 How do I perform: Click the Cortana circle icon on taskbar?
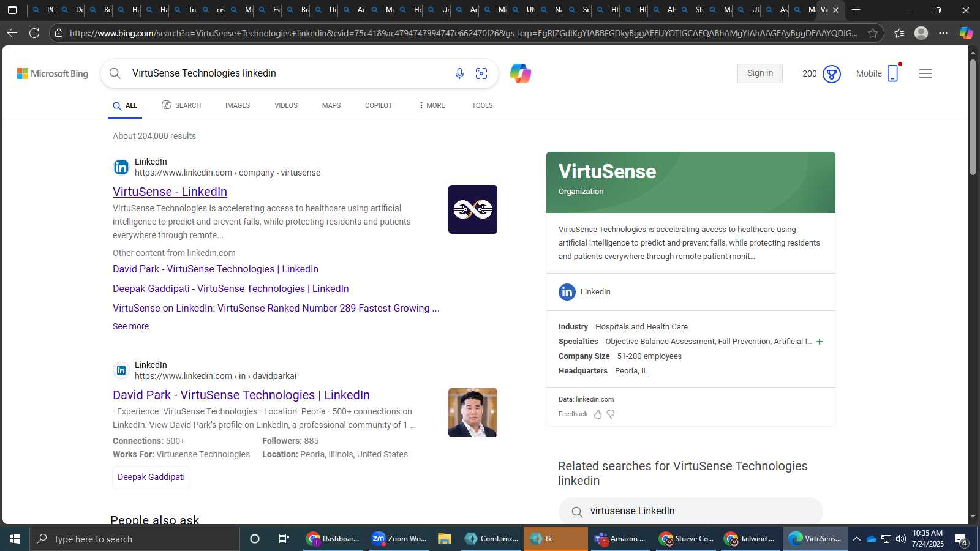pos(255,539)
